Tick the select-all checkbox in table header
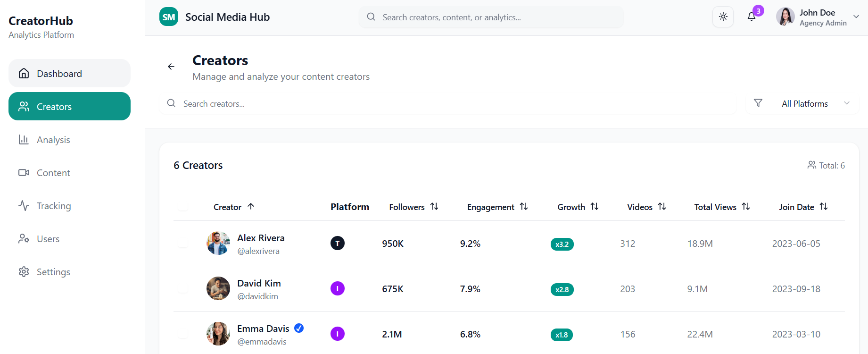 tap(183, 206)
